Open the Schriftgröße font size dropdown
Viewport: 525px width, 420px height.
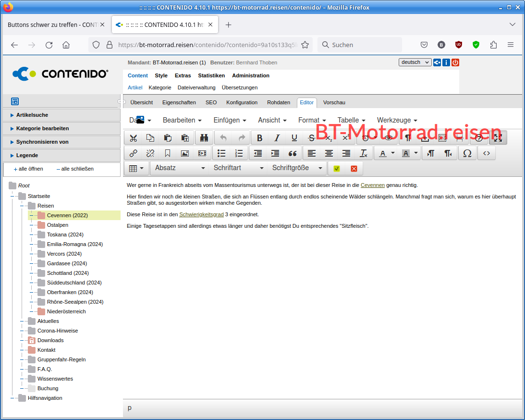coord(297,168)
